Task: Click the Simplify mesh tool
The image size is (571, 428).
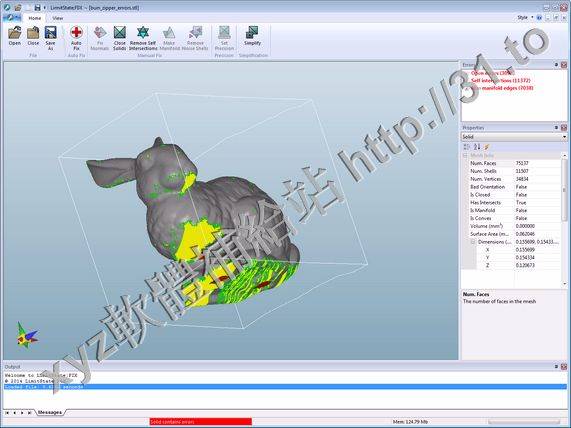Action: point(252,36)
